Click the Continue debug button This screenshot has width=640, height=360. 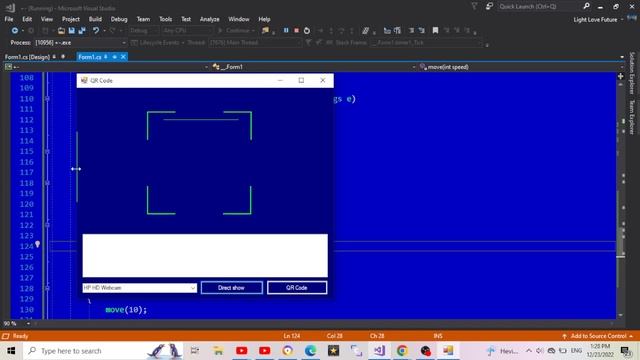click(x=237, y=31)
